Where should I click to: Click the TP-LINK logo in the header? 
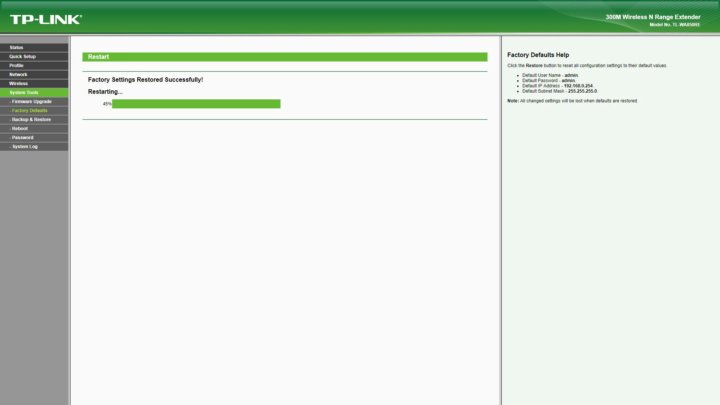click(46, 19)
